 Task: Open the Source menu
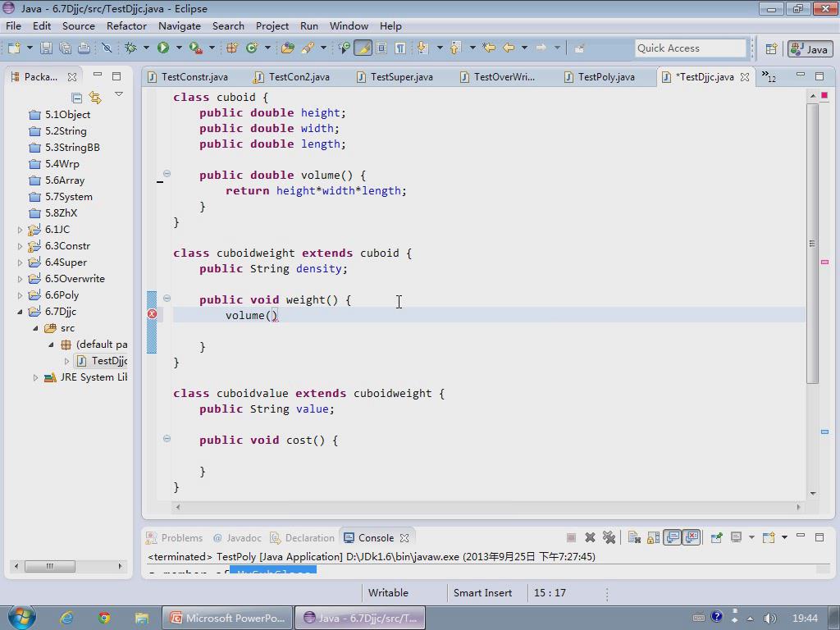tap(78, 25)
